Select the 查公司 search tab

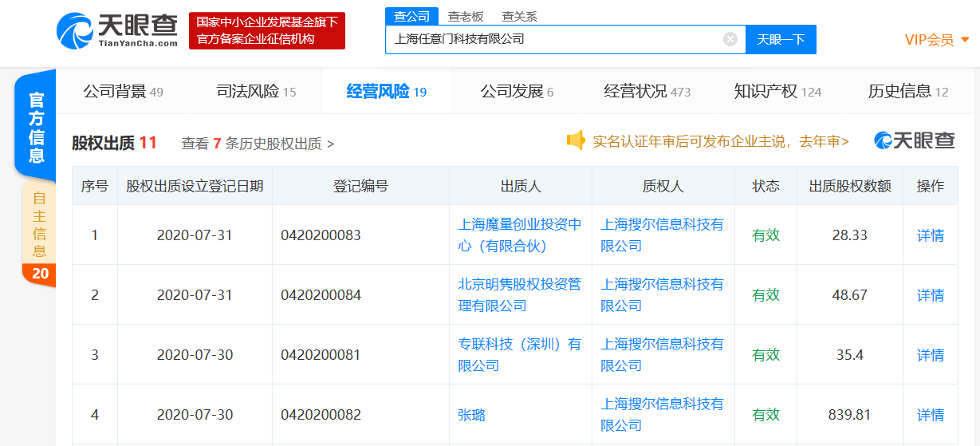click(411, 16)
